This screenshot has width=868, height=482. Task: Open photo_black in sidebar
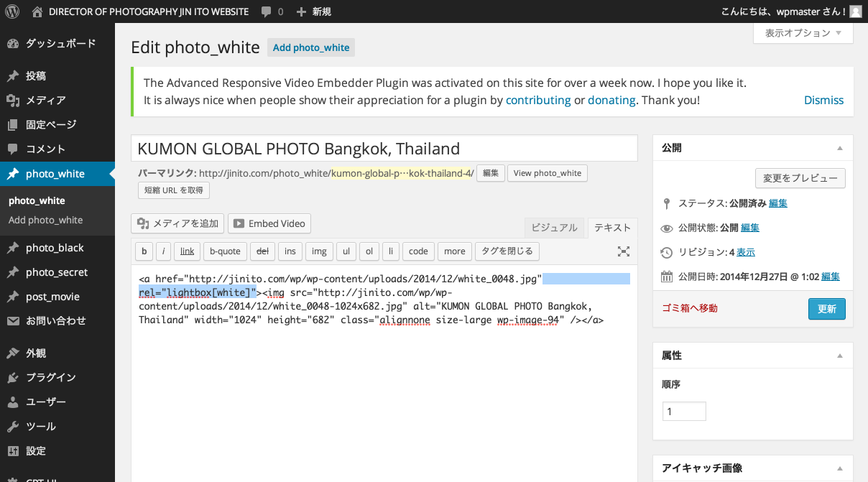click(57, 248)
